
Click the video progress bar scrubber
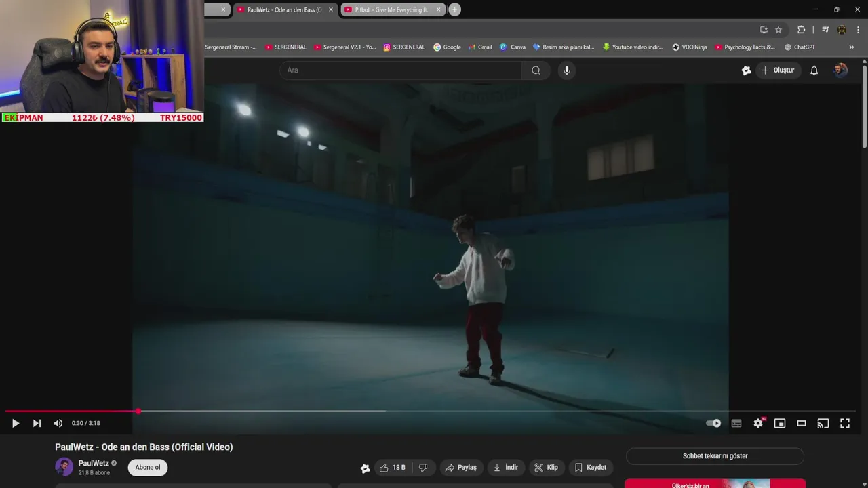point(138,411)
